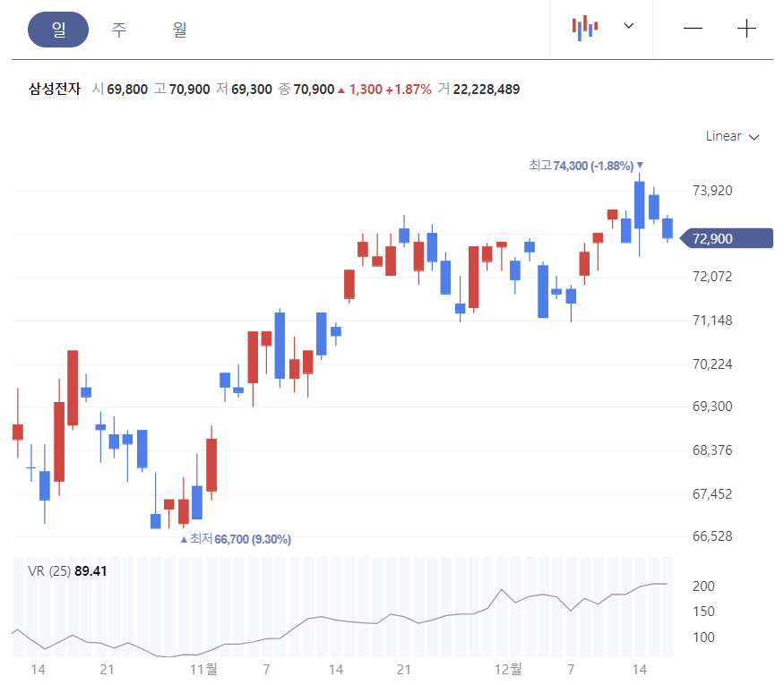The image size is (784, 685).
Task: Click the 72,072 price axis label
Action: 712,277
